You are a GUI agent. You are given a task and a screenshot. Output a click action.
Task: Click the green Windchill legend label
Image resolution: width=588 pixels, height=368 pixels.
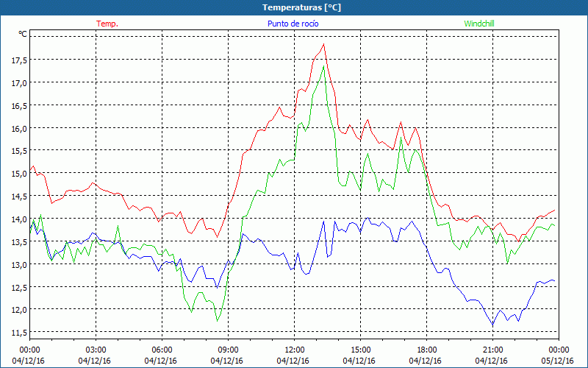click(x=479, y=24)
